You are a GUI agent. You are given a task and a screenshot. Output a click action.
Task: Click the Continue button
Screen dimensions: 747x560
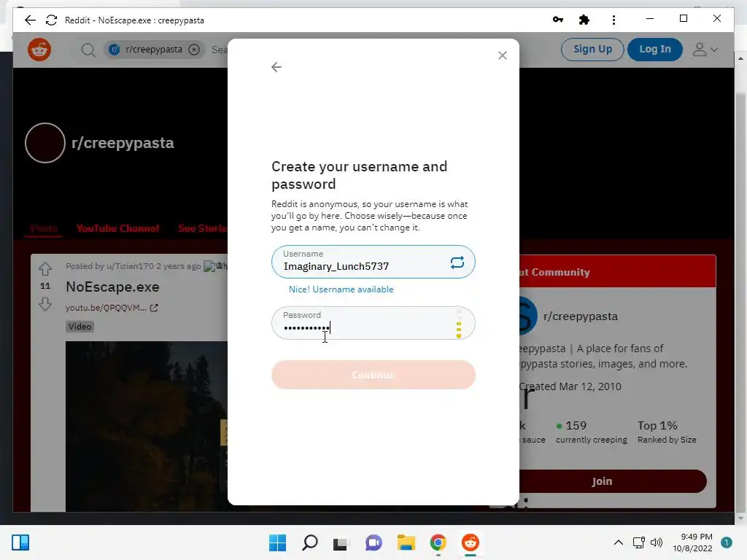(x=373, y=375)
